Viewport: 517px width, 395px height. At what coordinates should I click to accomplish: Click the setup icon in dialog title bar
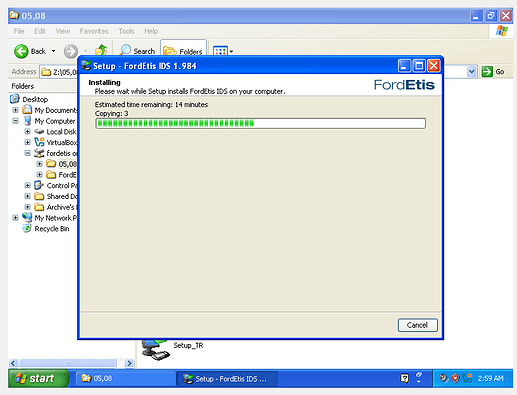(86, 65)
